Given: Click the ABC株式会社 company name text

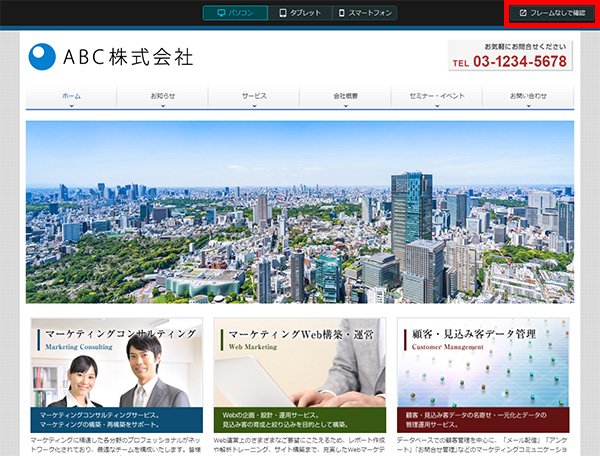Looking at the screenshot, I should (x=128, y=56).
